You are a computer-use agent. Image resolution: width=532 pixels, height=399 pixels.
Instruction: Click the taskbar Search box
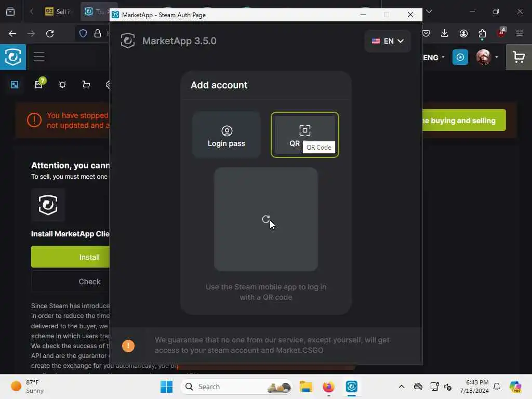[236, 387]
